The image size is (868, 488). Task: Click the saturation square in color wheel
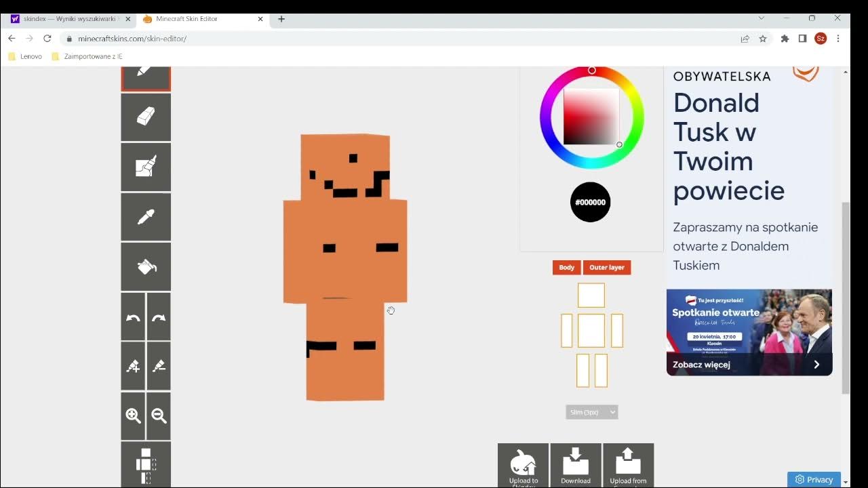[591, 117]
